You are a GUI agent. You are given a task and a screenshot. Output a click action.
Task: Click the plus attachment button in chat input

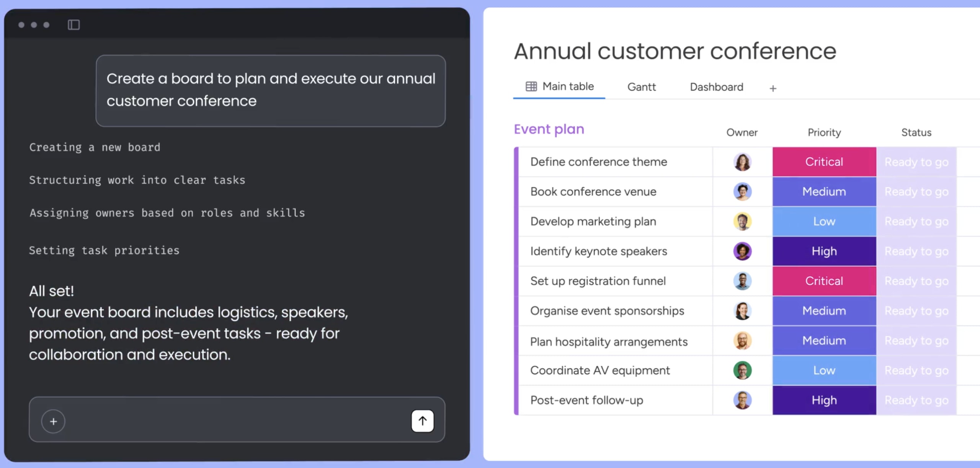click(53, 421)
